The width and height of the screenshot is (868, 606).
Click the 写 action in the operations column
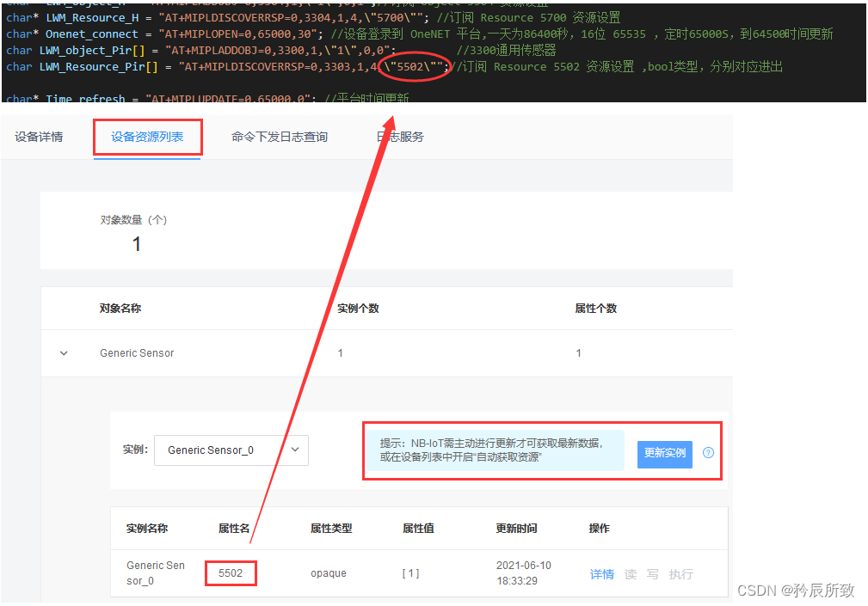pyautogui.click(x=653, y=573)
